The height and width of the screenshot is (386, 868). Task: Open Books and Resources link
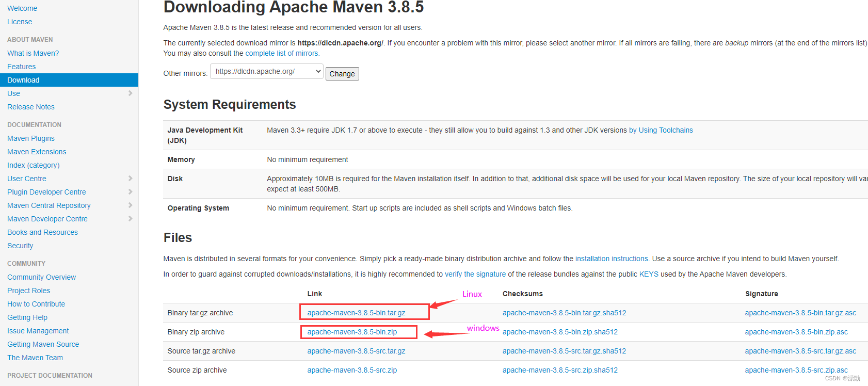(42, 232)
